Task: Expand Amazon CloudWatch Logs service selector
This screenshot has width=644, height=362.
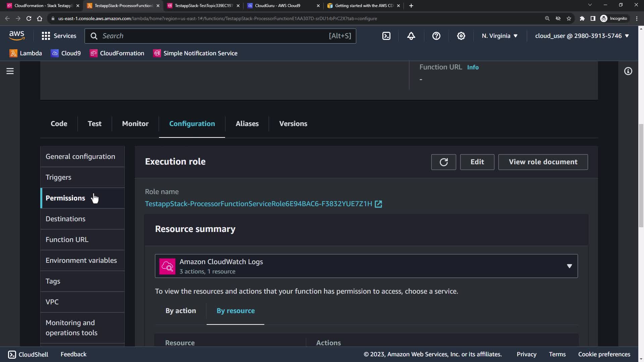Action: (366, 266)
